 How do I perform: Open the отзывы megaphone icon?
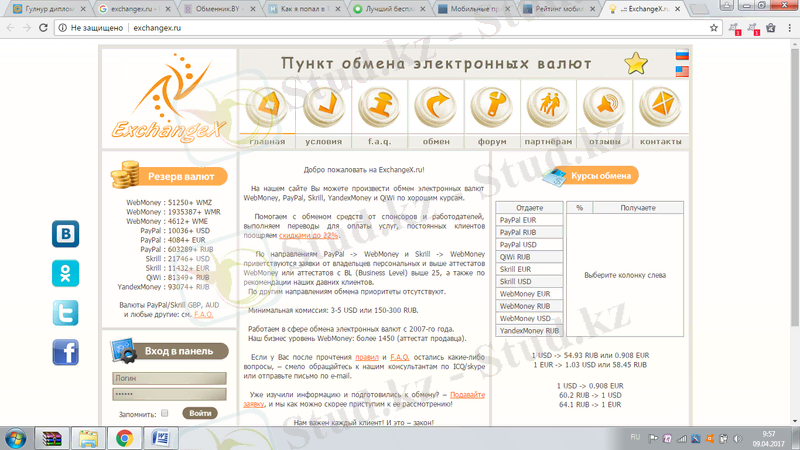[x=605, y=107]
